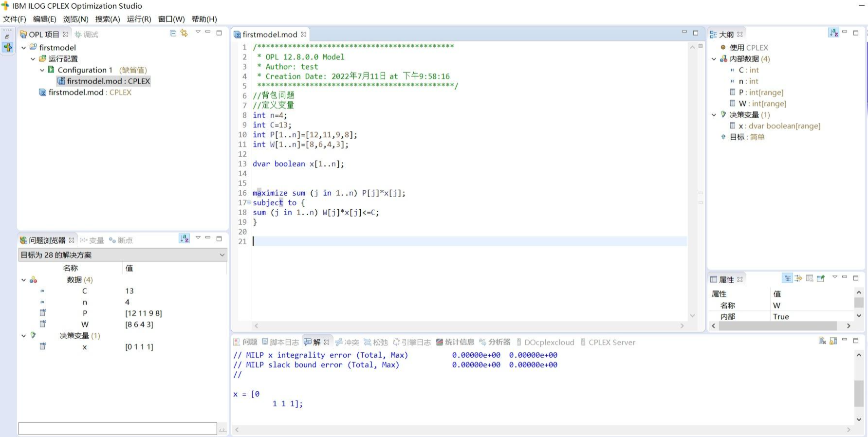Open the 窗口(W) menu
868x437 pixels.
coord(171,19)
